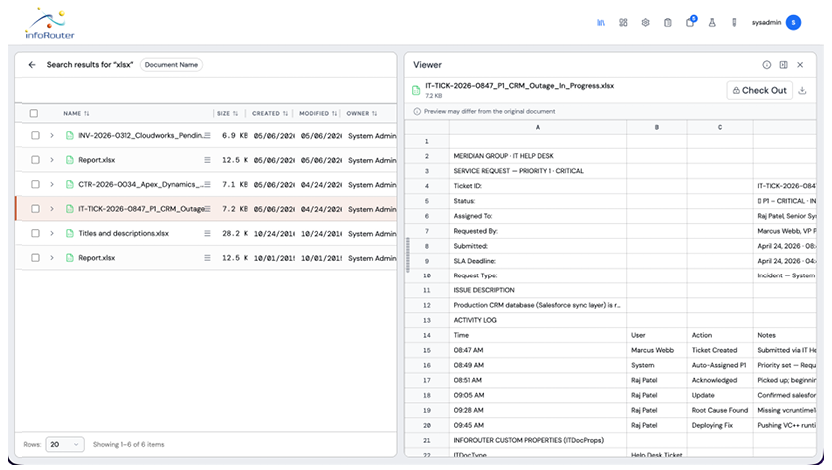This screenshot has width=832, height=470.
Task: Open row menu for CTR-2026-0034_Apex_Dynamics file
Action: pos(207,184)
